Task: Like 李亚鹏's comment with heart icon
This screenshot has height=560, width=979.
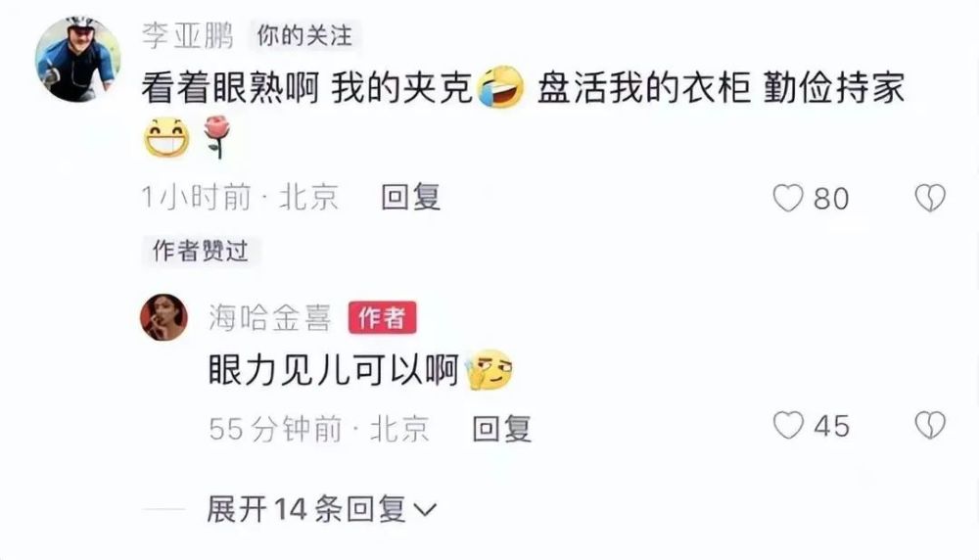Action: [788, 198]
